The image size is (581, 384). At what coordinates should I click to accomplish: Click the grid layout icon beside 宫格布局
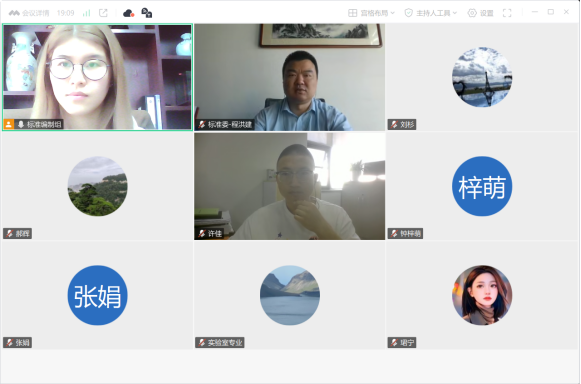pos(352,13)
